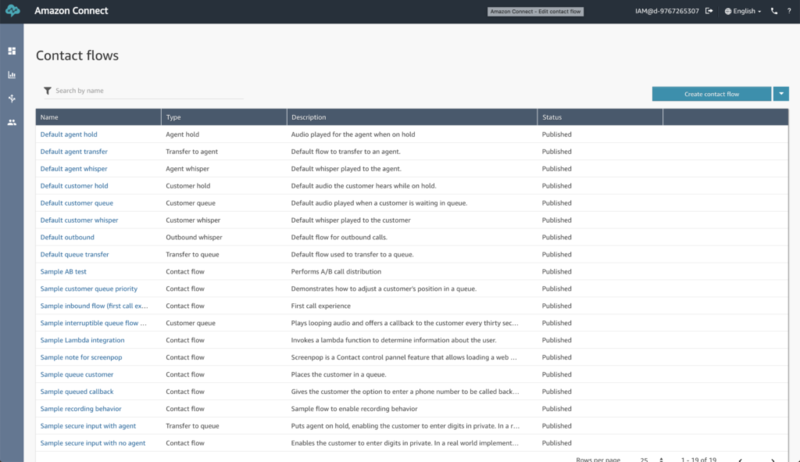Open Sample customer queue priority flow
Image resolution: width=800 pixels, height=462 pixels.
pyautogui.click(x=89, y=289)
